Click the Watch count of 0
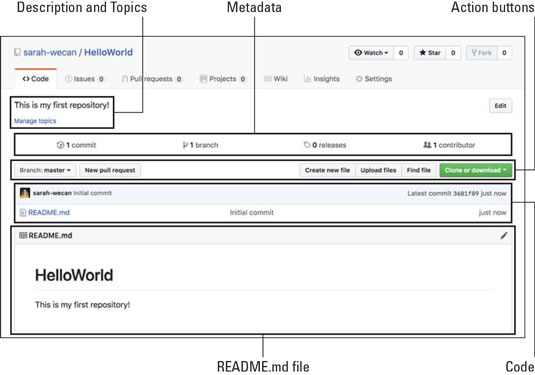 click(x=401, y=53)
